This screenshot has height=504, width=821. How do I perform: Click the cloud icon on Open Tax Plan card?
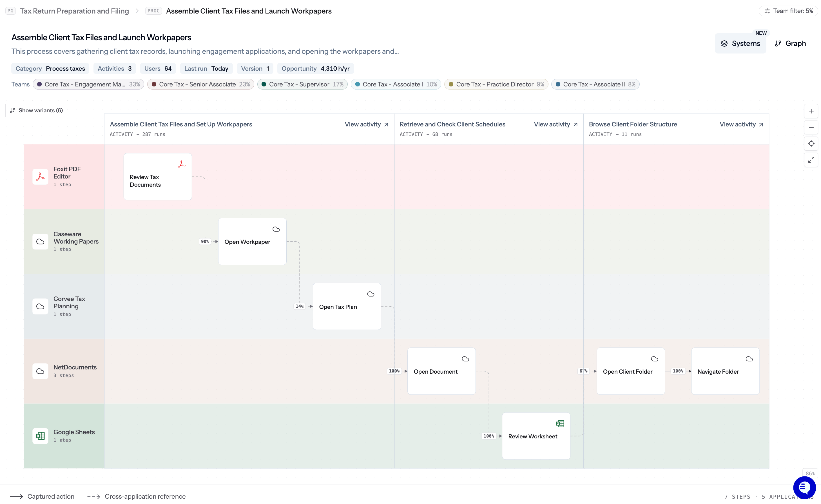pyautogui.click(x=371, y=294)
